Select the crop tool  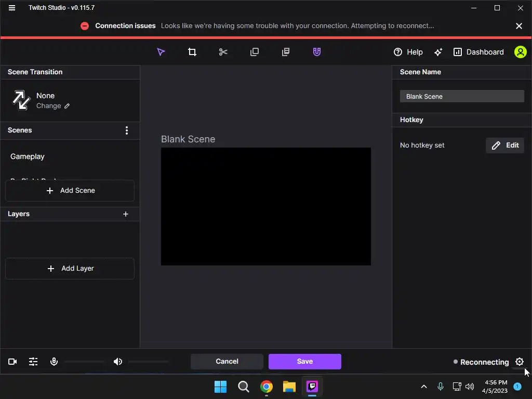[192, 52]
